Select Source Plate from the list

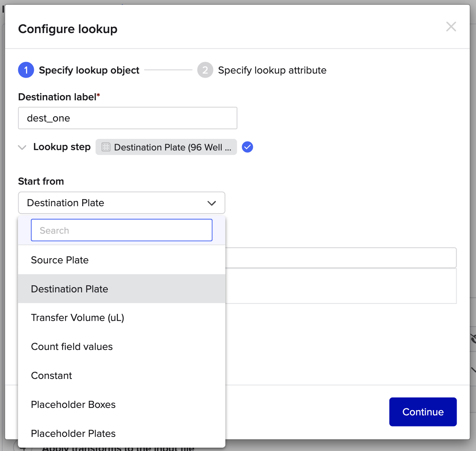click(60, 260)
